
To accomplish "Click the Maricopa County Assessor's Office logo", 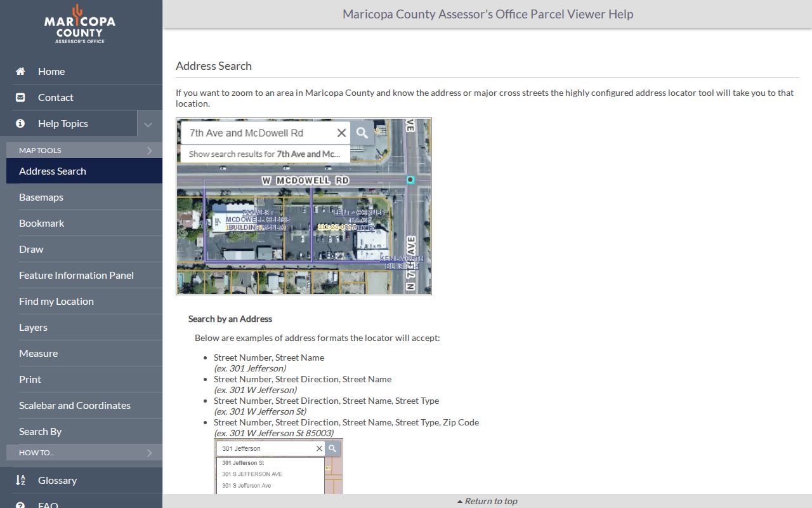I will [x=80, y=24].
